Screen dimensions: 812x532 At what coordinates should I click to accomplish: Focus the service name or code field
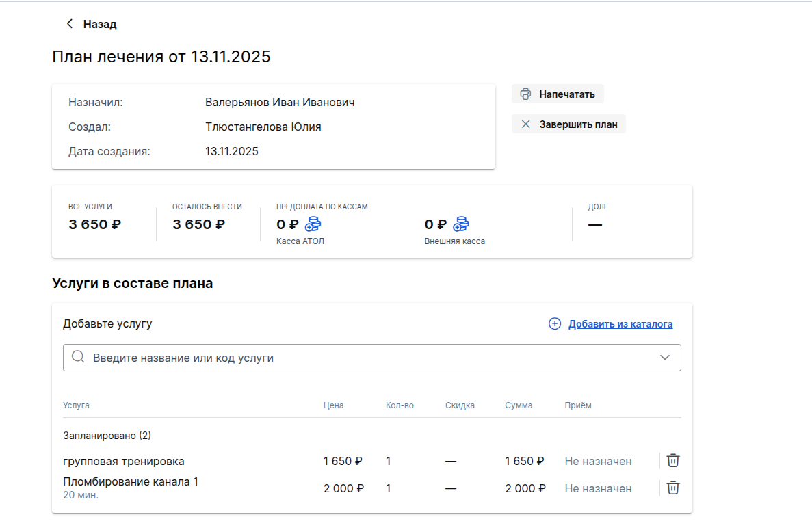point(369,358)
